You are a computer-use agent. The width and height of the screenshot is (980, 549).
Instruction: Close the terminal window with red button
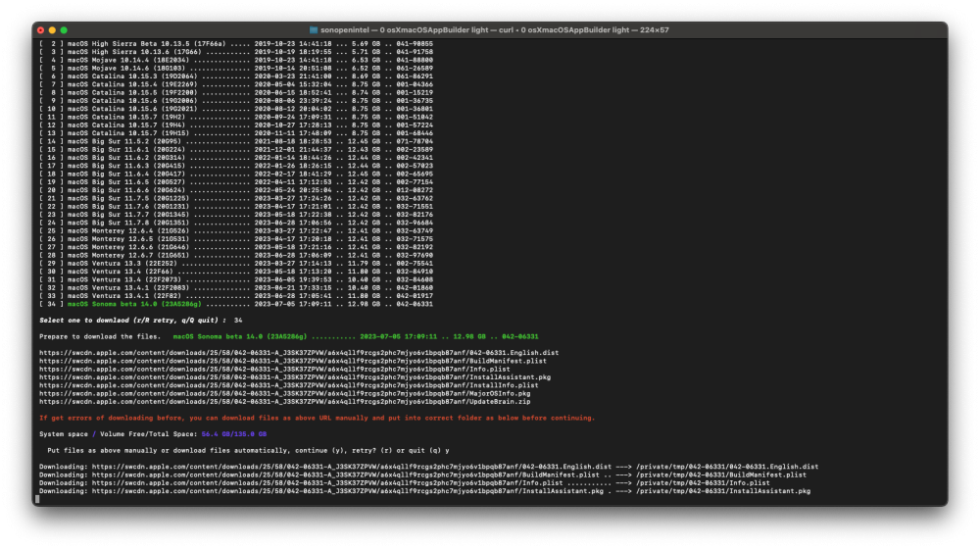[40, 30]
